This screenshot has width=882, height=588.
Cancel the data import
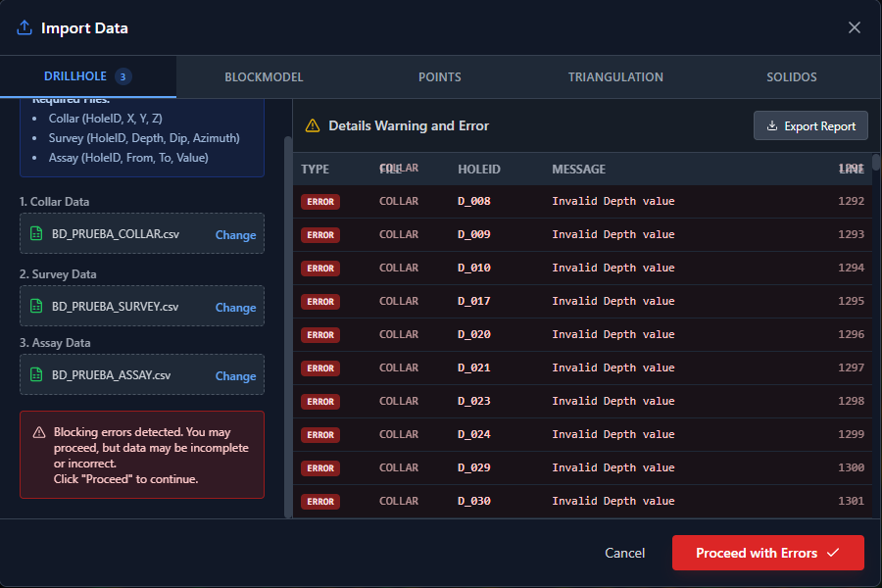(x=624, y=553)
